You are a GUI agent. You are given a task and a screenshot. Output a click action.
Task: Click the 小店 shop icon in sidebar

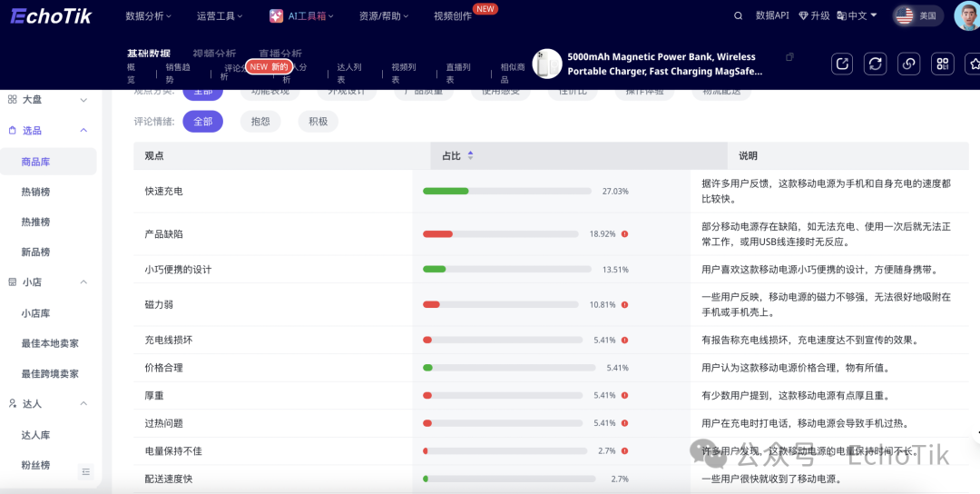13,282
